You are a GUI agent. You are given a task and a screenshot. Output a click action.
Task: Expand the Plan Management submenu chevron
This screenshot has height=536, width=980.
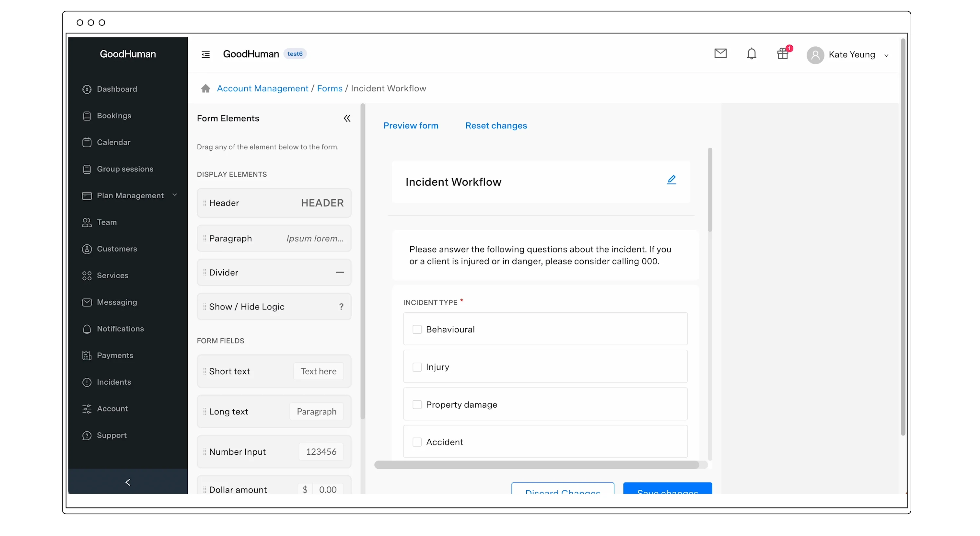(175, 195)
